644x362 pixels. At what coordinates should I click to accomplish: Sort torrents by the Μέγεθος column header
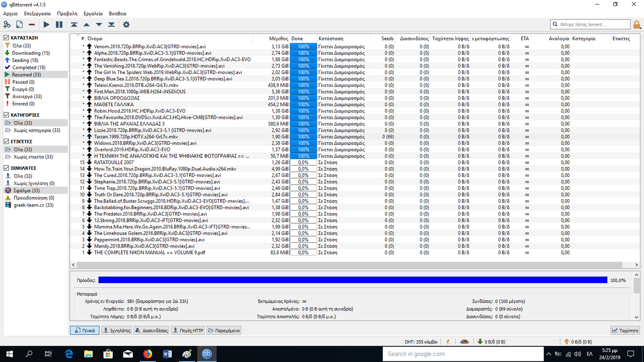(278, 38)
